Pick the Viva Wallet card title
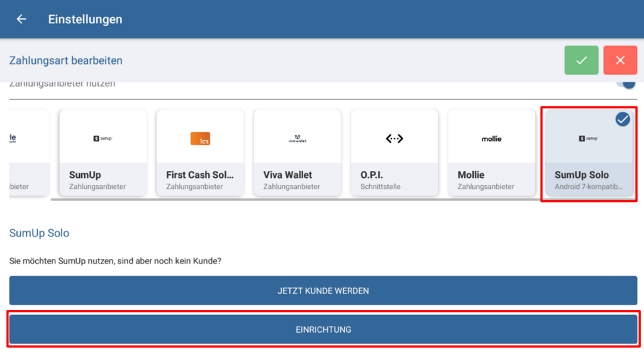This screenshot has width=644, height=361. click(x=287, y=175)
